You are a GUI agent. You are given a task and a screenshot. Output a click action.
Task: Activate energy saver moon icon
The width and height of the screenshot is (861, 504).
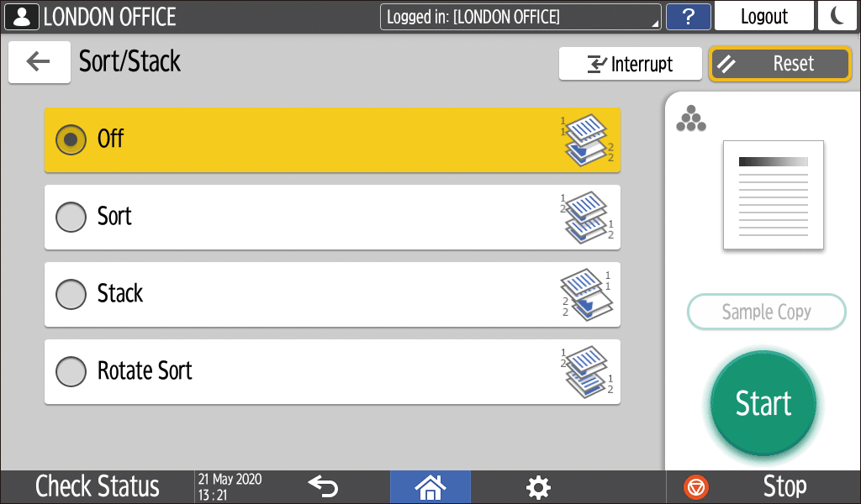837,17
